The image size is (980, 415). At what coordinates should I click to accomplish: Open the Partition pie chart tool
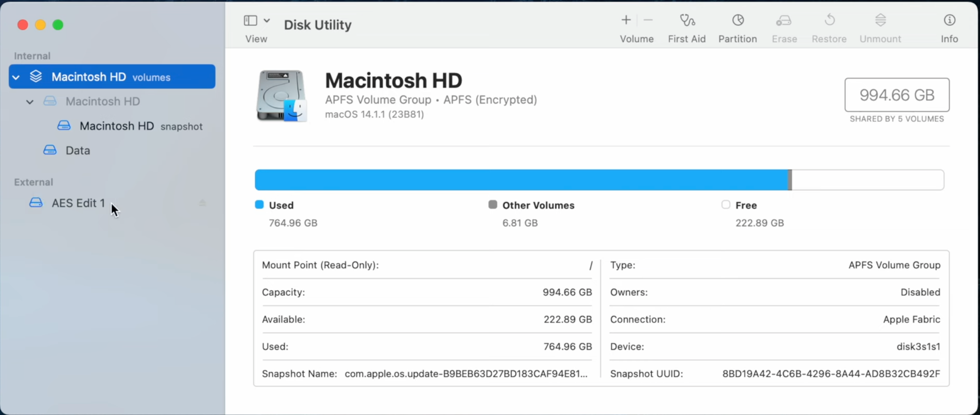click(738, 20)
